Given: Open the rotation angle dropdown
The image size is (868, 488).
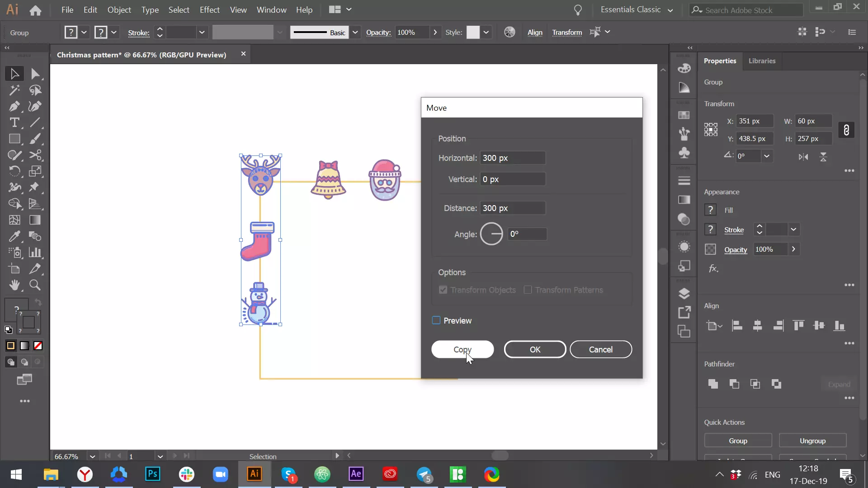Looking at the screenshot, I should 767,156.
